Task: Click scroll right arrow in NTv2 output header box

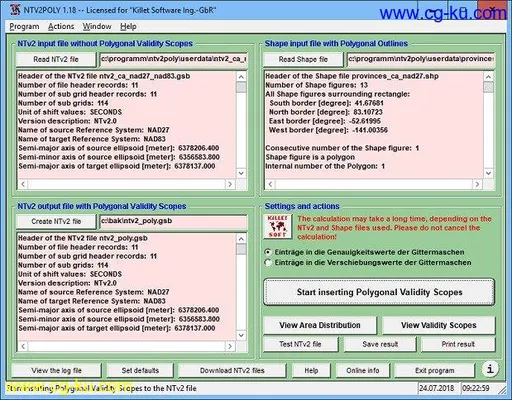Action: pos(230,346)
